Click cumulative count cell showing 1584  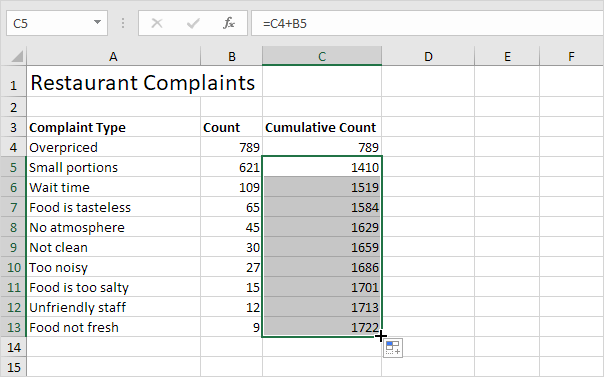tap(322, 207)
